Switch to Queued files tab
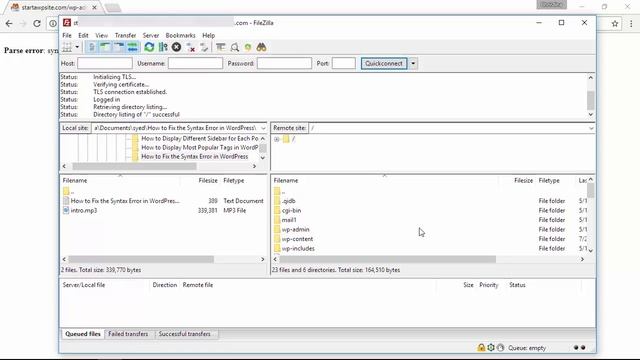Screen dimensions: 640x360 [82, 334]
